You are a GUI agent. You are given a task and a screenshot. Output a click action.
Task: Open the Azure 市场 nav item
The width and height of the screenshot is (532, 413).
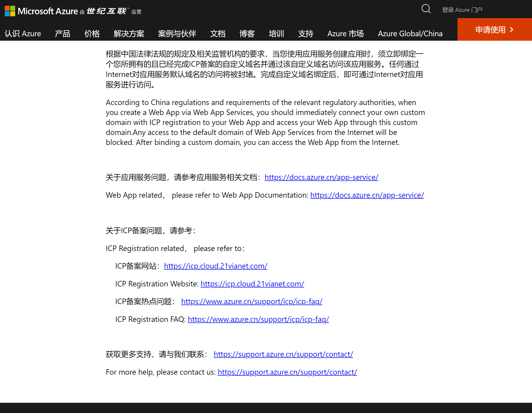[345, 34]
